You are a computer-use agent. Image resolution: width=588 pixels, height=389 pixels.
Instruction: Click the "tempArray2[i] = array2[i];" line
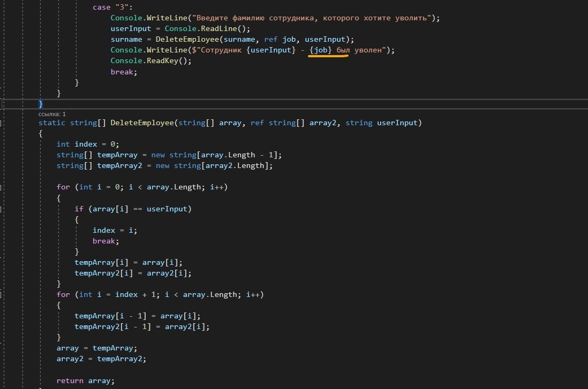click(x=133, y=273)
